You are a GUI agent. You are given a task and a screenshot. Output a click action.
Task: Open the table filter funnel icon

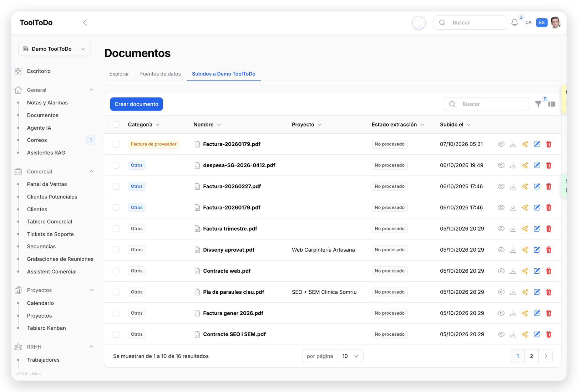point(538,104)
